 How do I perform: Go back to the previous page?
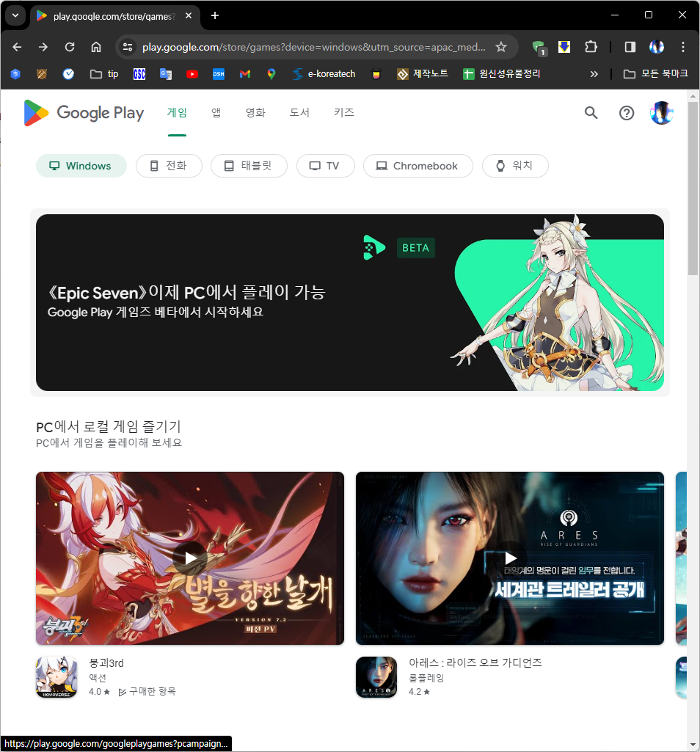(18, 47)
